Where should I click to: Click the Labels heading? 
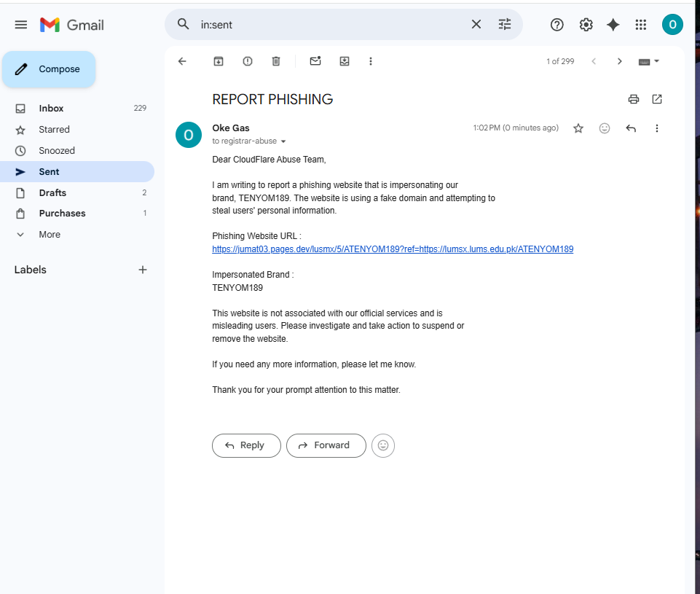pyautogui.click(x=31, y=270)
